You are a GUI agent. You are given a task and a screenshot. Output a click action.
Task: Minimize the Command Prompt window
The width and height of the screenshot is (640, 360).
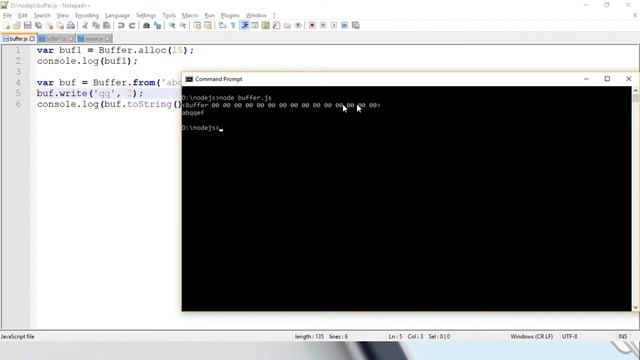pyautogui.click(x=586, y=79)
